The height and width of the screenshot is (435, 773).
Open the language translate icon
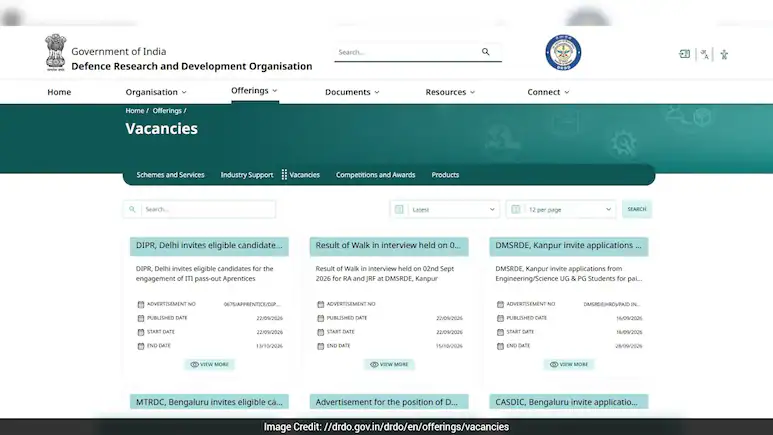[x=704, y=54]
